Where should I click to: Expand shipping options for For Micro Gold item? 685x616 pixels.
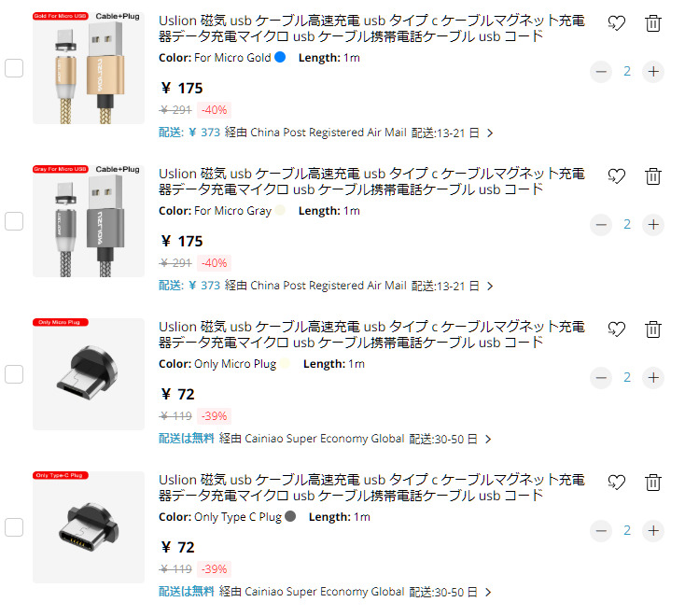(x=490, y=133)
